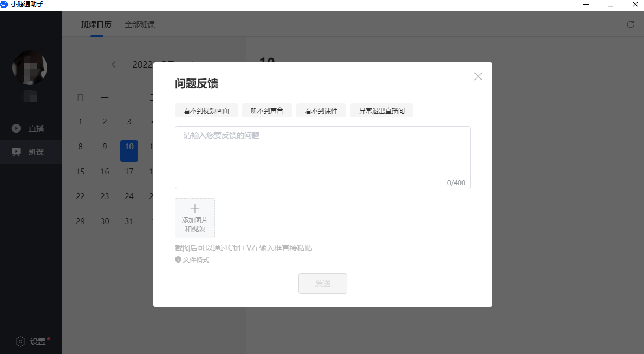This screenshot has width=644, height=354.
Task: Switch to the 班课日历 tab
Action: [96, 24]
